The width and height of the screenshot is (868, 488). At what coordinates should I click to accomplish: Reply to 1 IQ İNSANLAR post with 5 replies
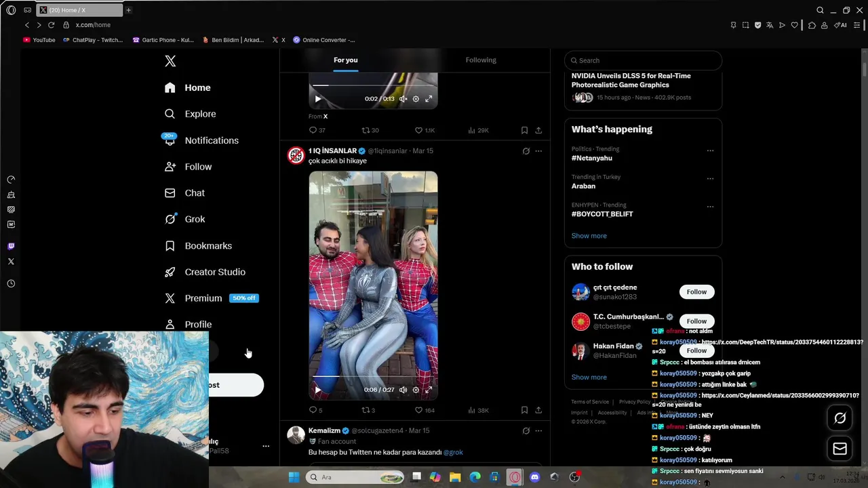pyautogui.click(x=315, y=410)
